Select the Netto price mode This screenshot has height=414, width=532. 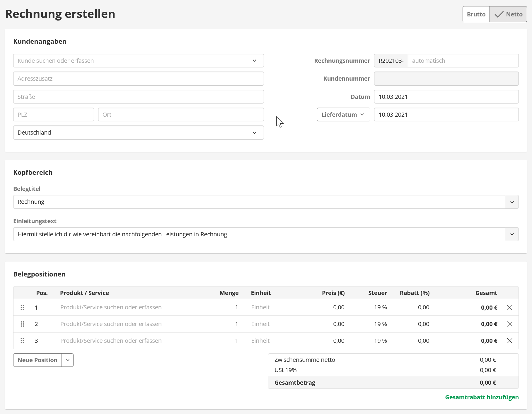pos(508,14)
